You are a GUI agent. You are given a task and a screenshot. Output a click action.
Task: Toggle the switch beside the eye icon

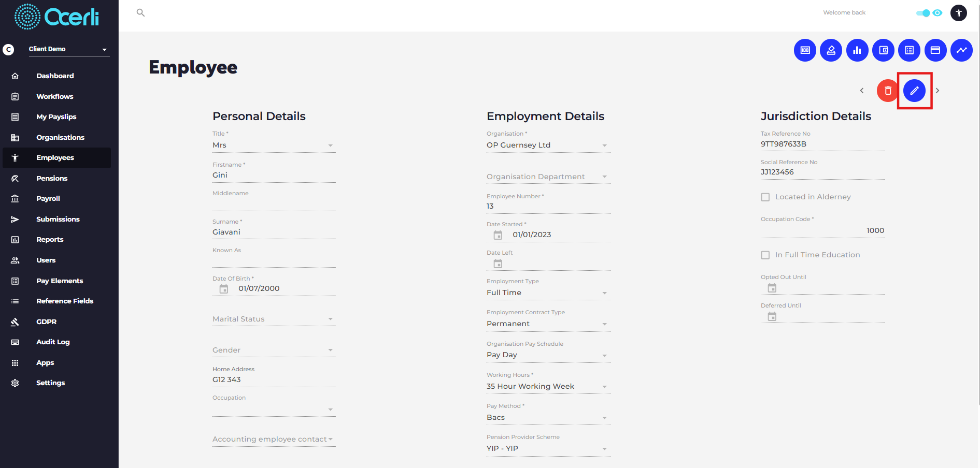923,13
